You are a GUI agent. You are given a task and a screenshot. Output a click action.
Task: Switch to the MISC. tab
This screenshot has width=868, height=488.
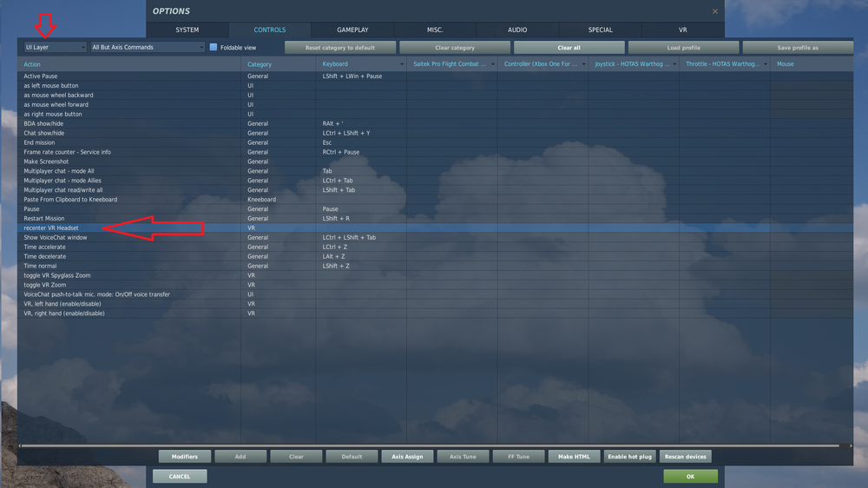click(x=435, y=30)
